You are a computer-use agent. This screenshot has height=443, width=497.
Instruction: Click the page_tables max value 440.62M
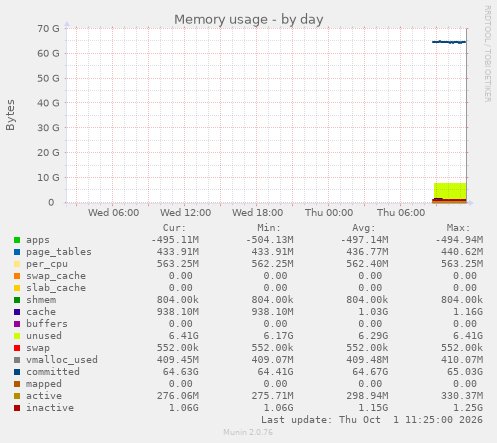(462, 252)
